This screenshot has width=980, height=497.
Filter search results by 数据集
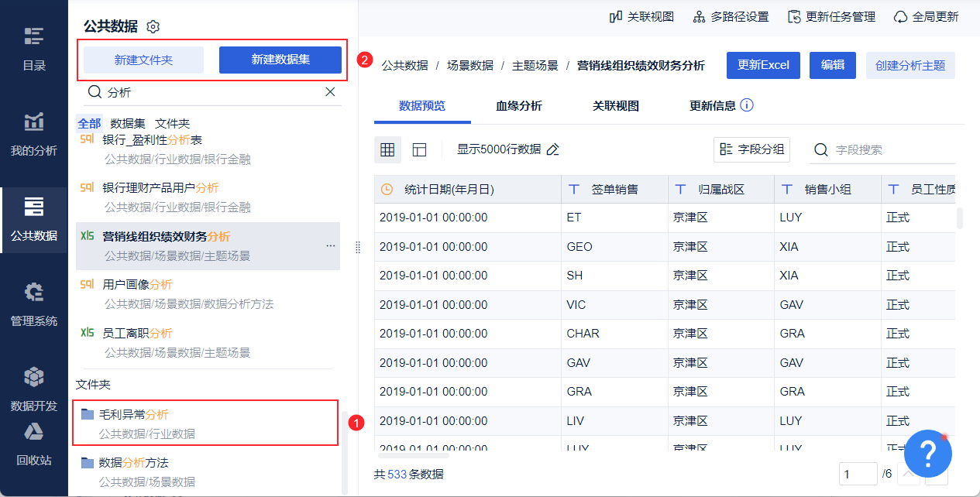tap(128, 123)
